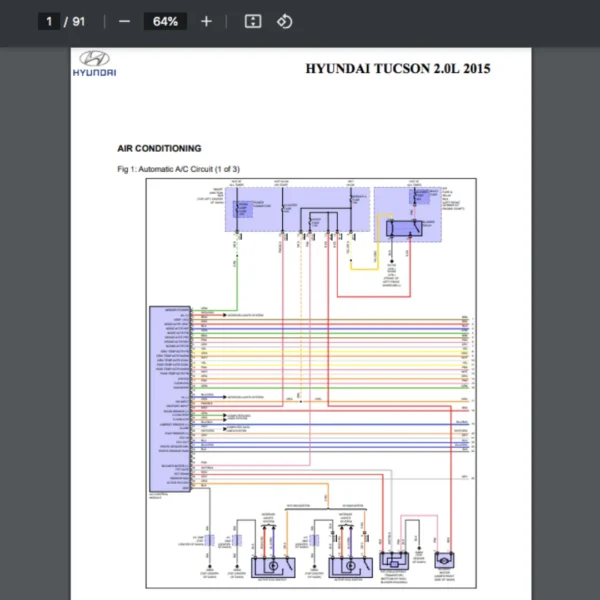The width and height of the screenshot is (600, 600).
Task: Click the total page count 91
Action: pyautogui.click(x=78, y=21)
